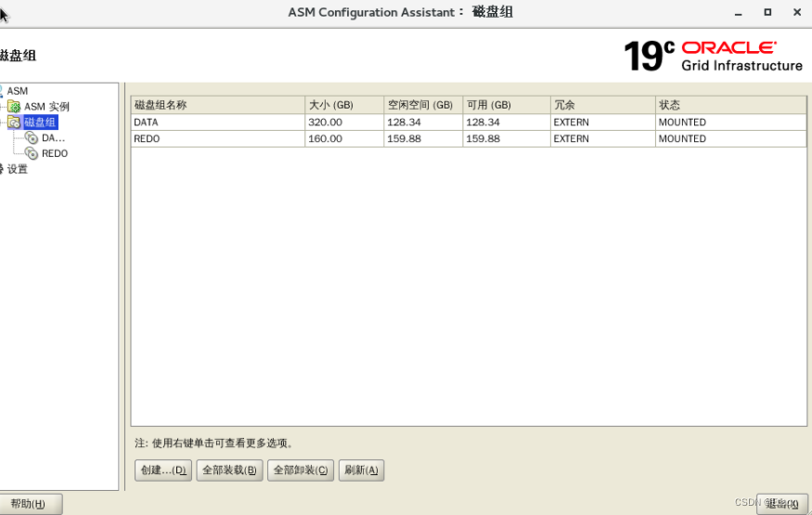
Task: Click the MOUNTED status cell in REDO row
Action: [x=730, y=138]
